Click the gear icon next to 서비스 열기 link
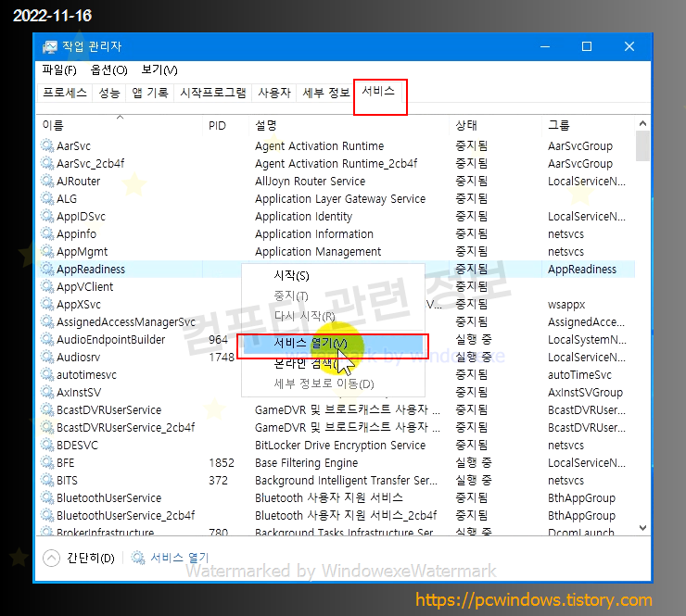 (138, 558)
